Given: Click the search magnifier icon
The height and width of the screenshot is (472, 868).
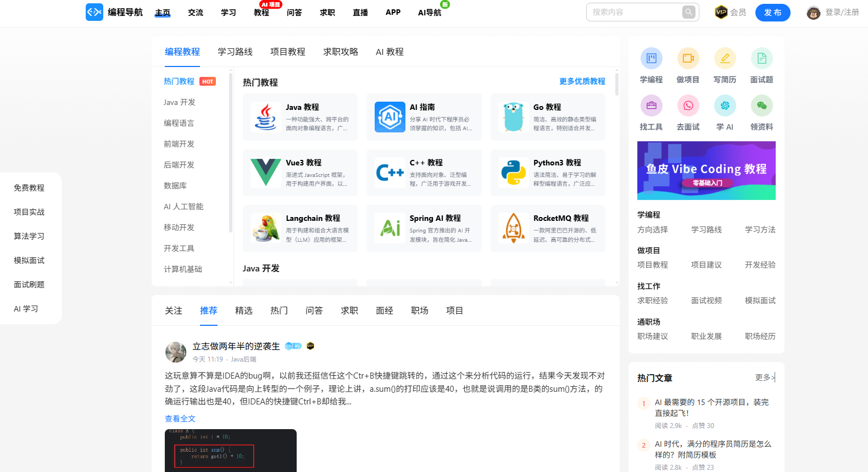Looking at the screenshot, I should coord(688,12).
